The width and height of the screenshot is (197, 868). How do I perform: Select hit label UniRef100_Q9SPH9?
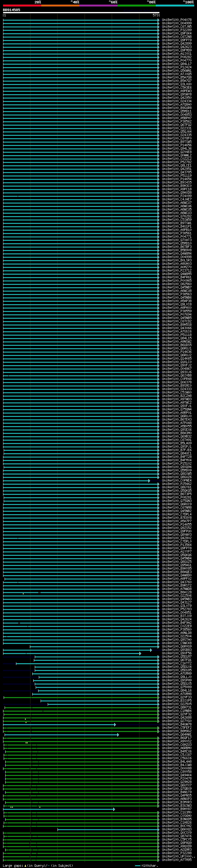[177, 680]
